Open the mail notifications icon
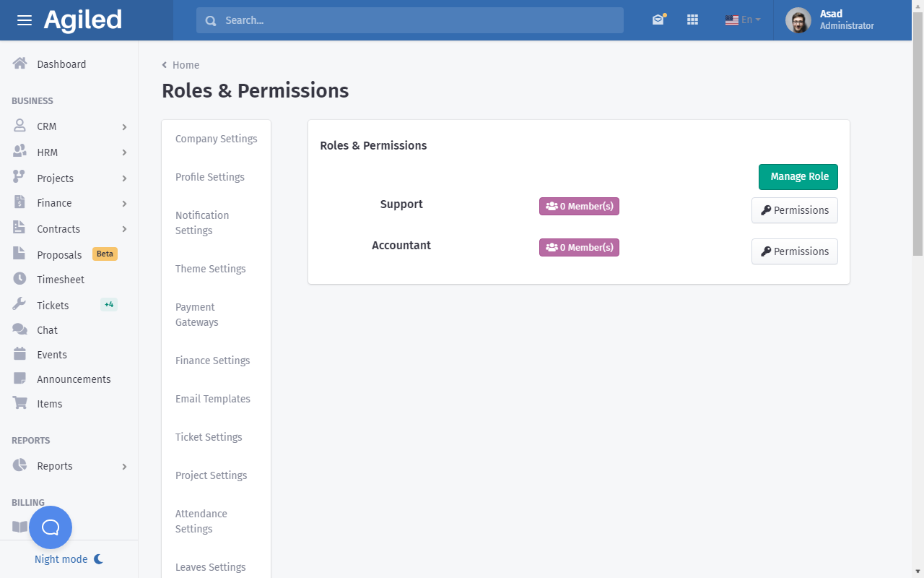Viewport: 924px width, 578px height. (658, 20)
